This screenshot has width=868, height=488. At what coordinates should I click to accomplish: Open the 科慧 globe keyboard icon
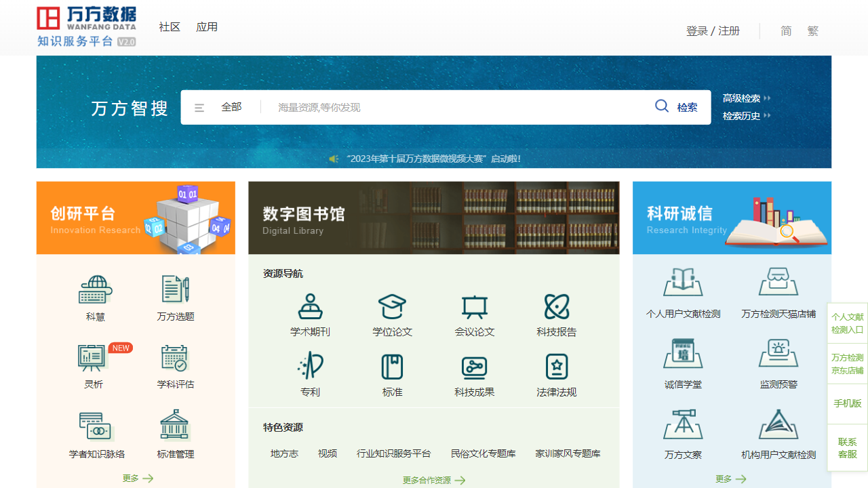pyautogui.click(x=96, y=290)
